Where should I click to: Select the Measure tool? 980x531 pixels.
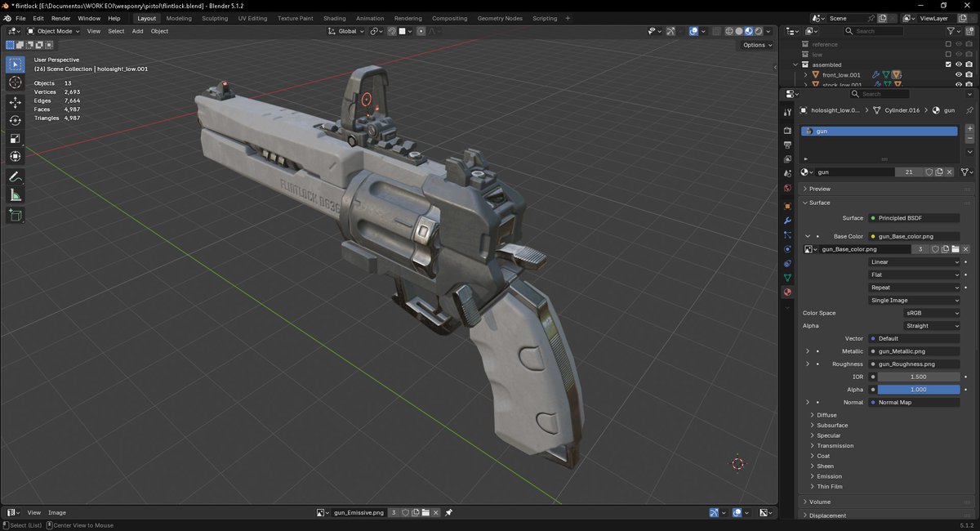[x=16, y=195]
